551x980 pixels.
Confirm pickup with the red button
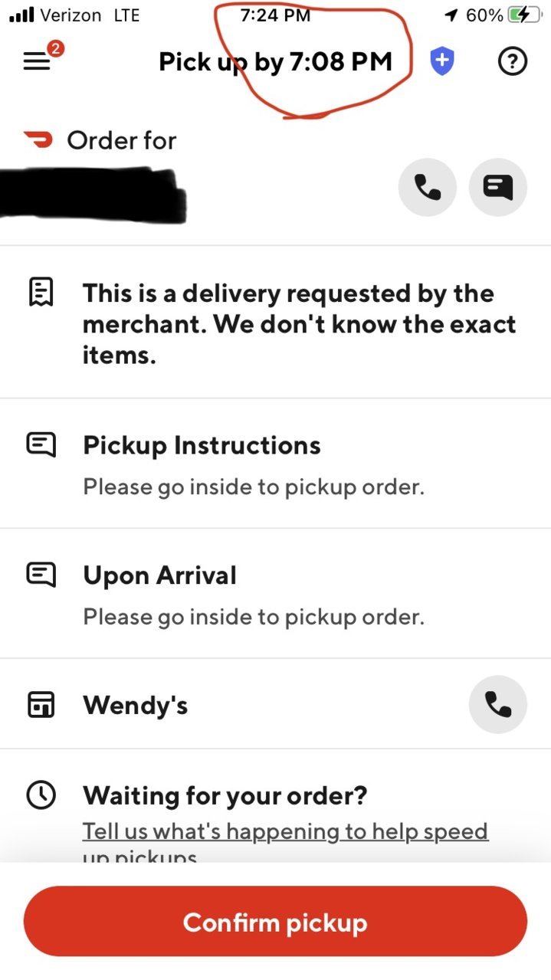(x=276, y=922)
